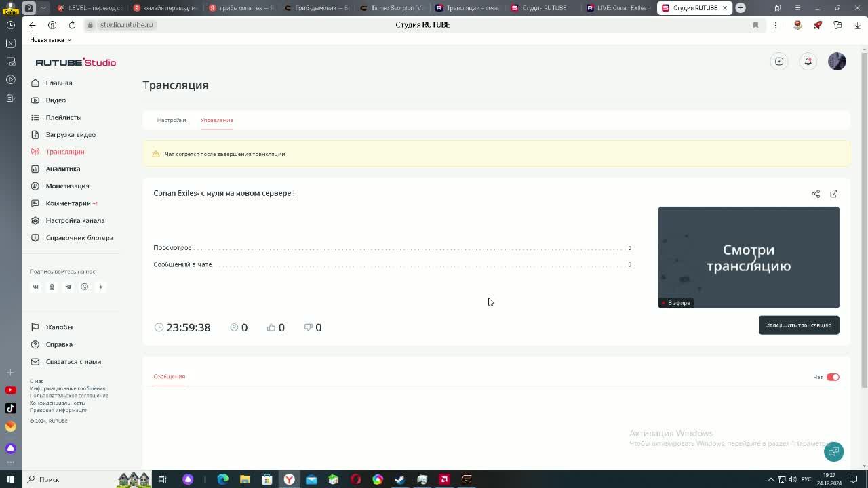Open Информационные сообщения link

[x=67, y=388]
